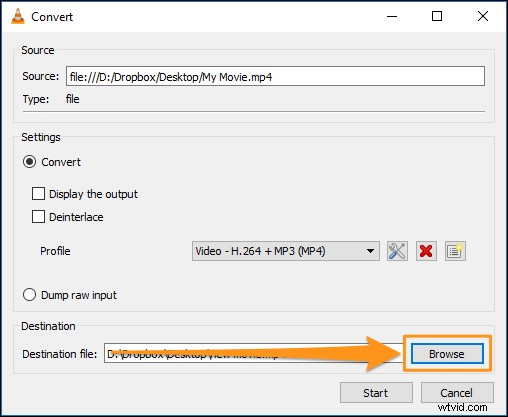This screenshot has height=417, width=508.
Task: Click the Start button
Action: click(376, 393)
